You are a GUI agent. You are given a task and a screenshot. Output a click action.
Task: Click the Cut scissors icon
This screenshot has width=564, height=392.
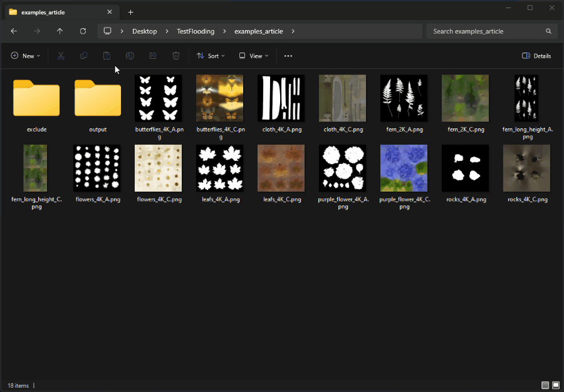click(x=61, y=56)
